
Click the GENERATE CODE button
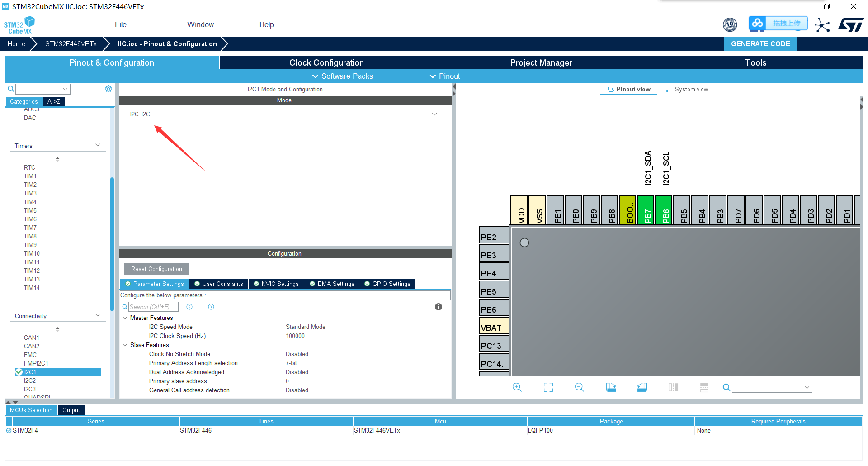[760, 44]
